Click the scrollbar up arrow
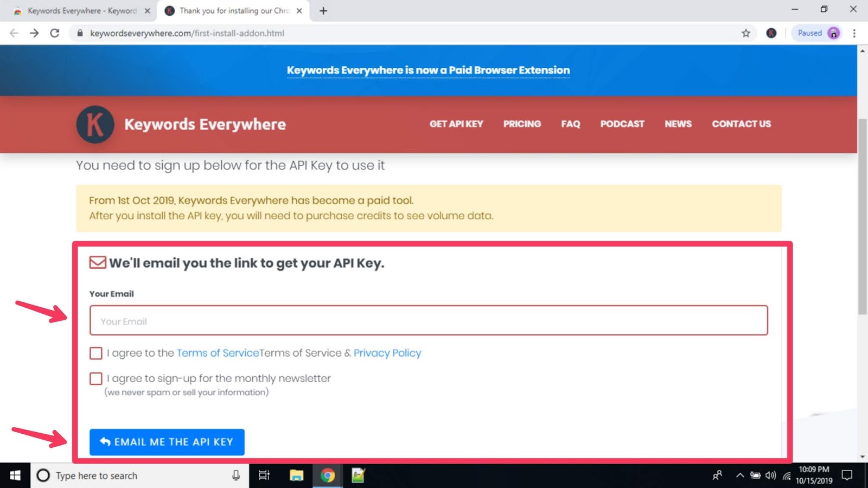 click(862, 50)
